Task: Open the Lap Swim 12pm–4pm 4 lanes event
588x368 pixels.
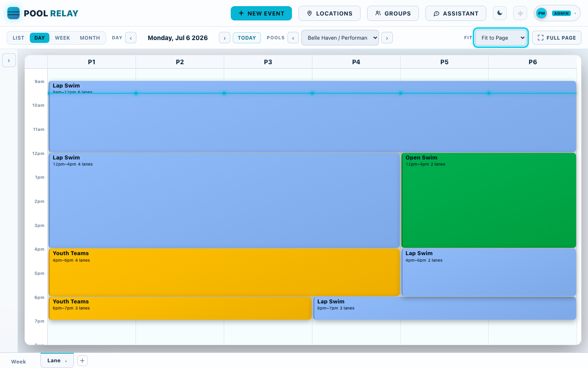Action: [224, 200]
